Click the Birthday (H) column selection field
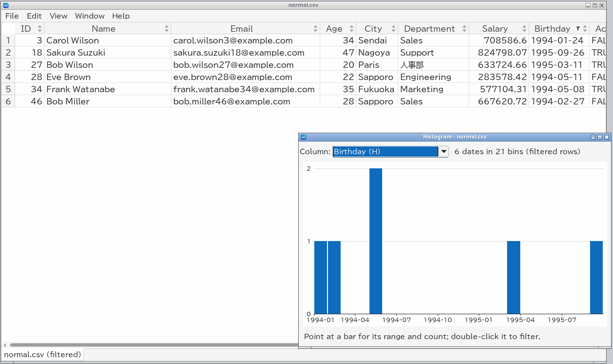 pos(386,152)
